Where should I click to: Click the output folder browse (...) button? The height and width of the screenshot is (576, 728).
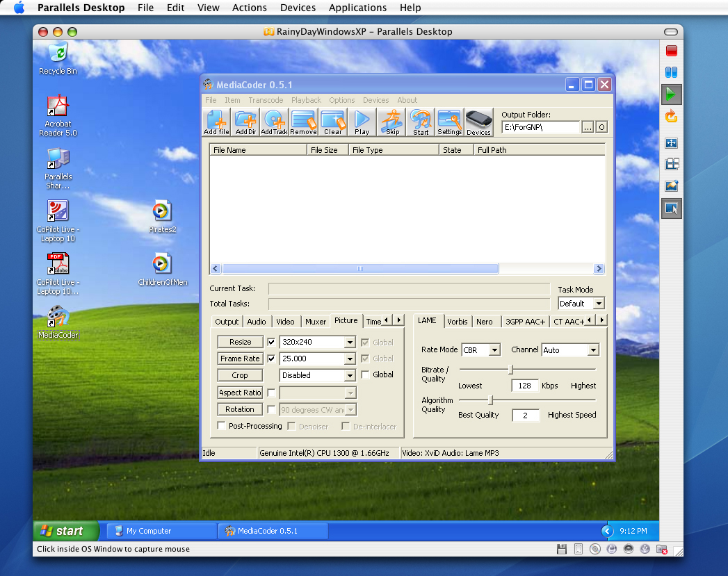(588, 127)
